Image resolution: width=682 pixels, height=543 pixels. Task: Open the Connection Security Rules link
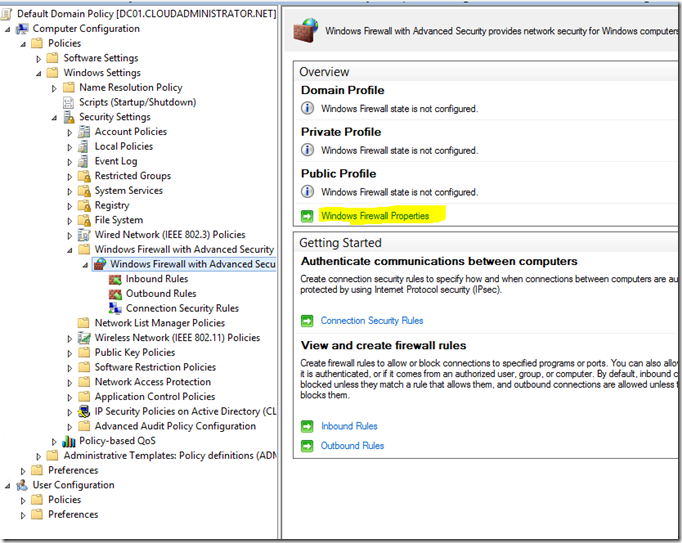click(371, 321)
